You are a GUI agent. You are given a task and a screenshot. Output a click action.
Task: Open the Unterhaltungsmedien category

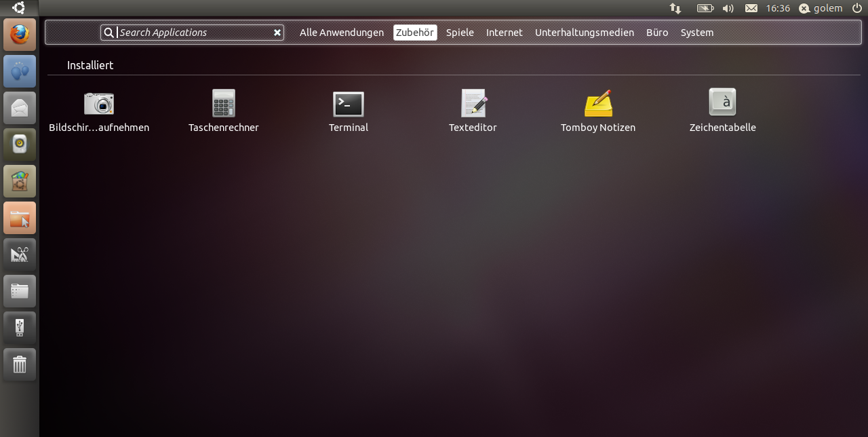click(585, 33)
